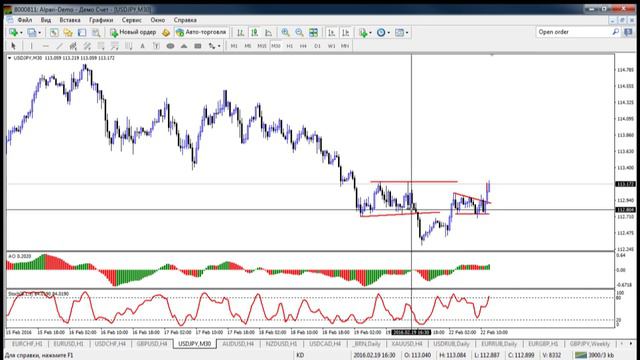Open the MetaEditor icon
The image size is (640, 360).
[x=166, y=33]
